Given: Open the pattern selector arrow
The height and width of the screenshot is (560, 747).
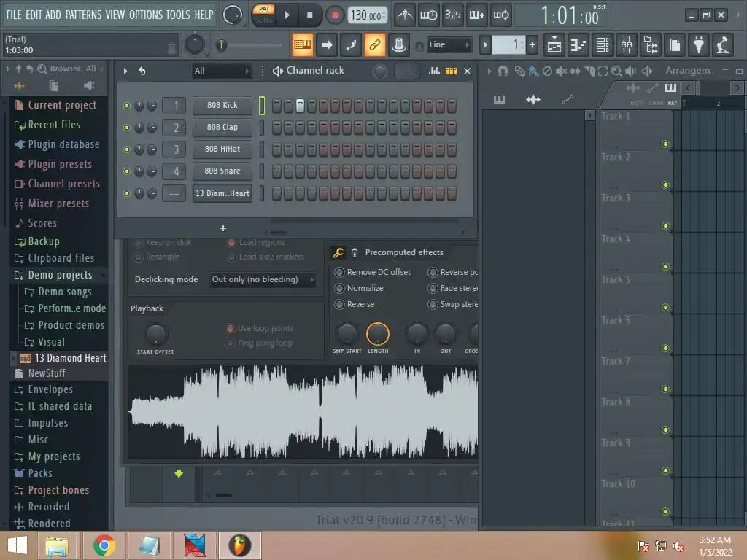Looking at the screenshot, I should [485, 45].
